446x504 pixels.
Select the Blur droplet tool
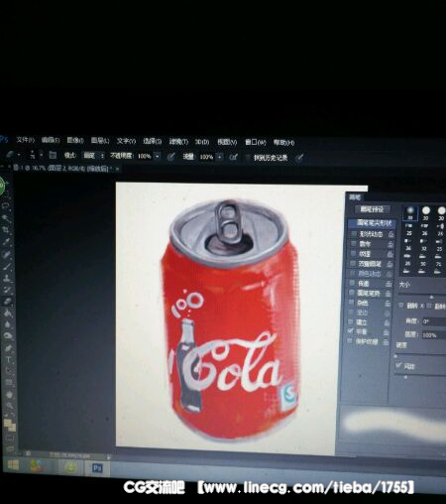[8, 324]
